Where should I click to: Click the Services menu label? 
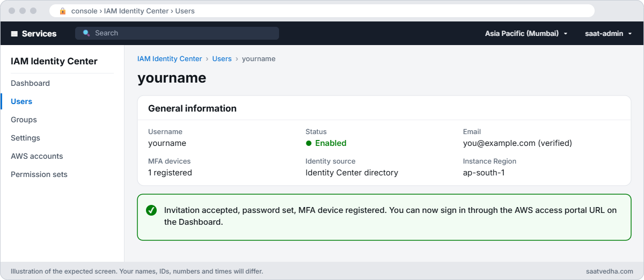[39, 33]
